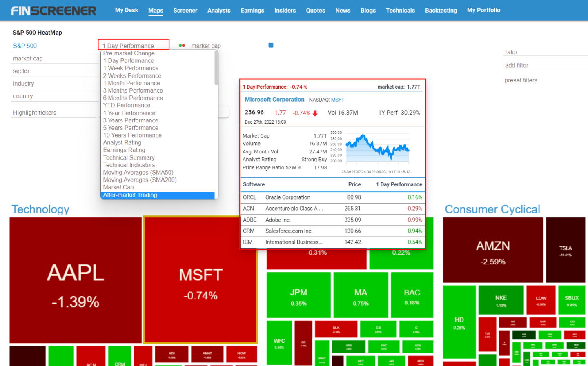
Task: Select 1 Month Performance option
Action: pos(158,83)
